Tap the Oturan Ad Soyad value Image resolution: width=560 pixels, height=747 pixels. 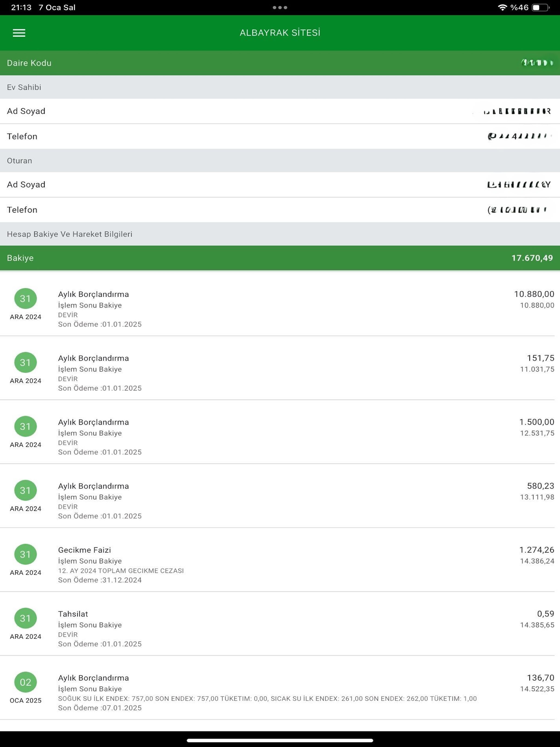coord(519,184)
